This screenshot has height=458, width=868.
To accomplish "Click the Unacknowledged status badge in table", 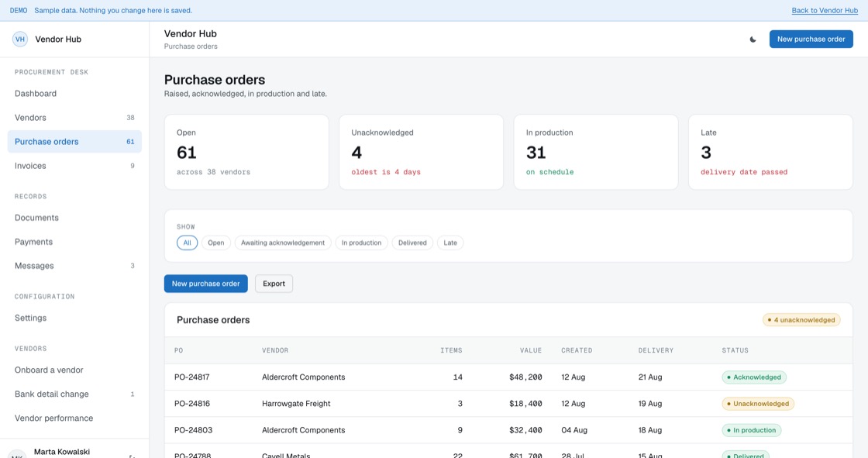I will (758, 404).
